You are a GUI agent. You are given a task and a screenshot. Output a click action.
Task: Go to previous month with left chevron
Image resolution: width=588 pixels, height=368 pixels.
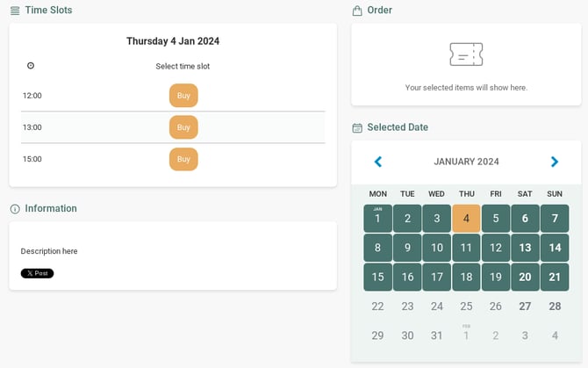point(378,162)
